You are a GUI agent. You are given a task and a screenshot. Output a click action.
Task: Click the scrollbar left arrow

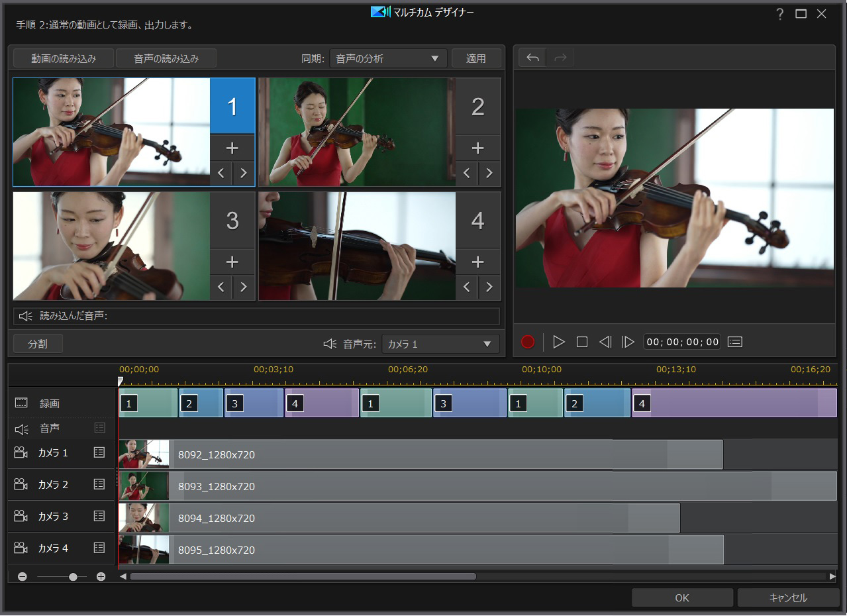click(x=123, y=576)
